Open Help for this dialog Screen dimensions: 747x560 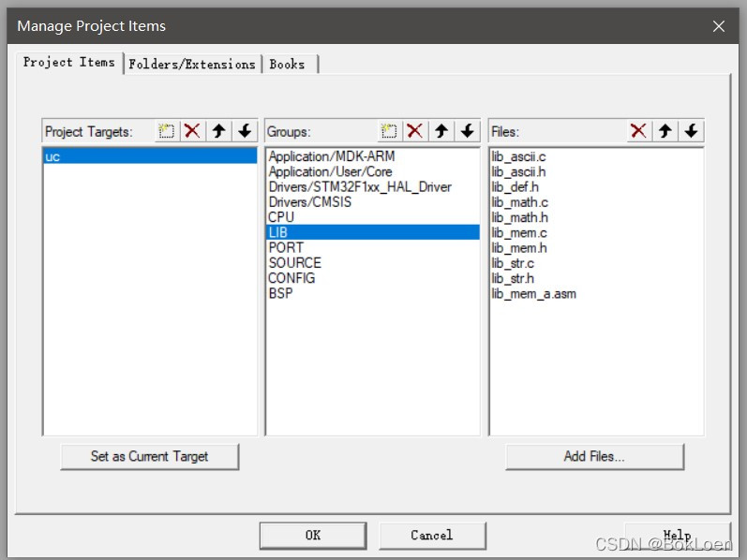(x=677, y=536)
